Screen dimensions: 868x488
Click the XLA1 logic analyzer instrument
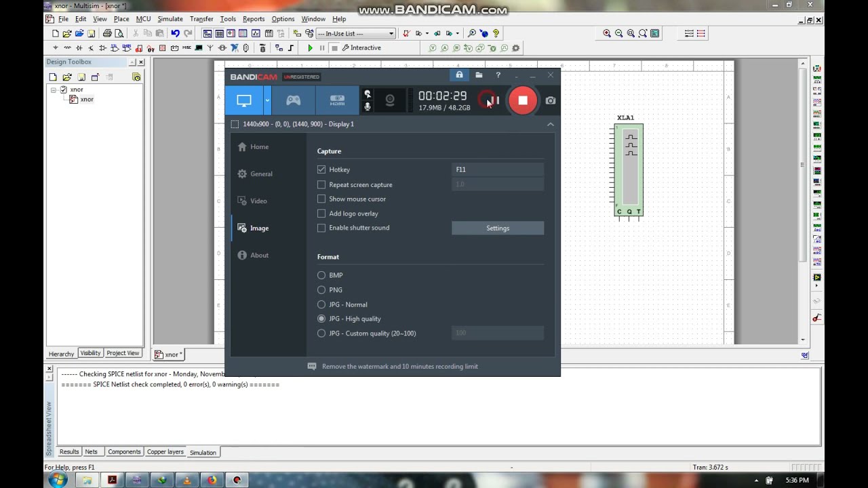point(629,170)
